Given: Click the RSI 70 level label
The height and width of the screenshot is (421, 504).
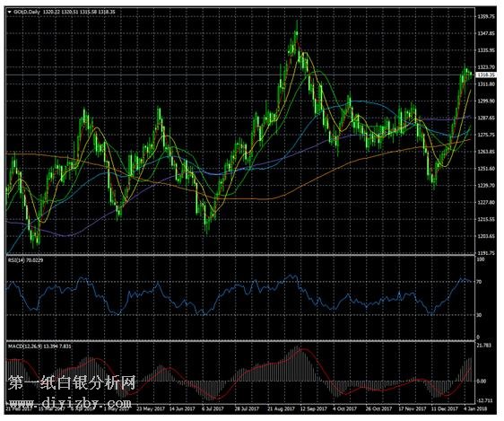Looking at the screenshot, I should click(479, 282).
